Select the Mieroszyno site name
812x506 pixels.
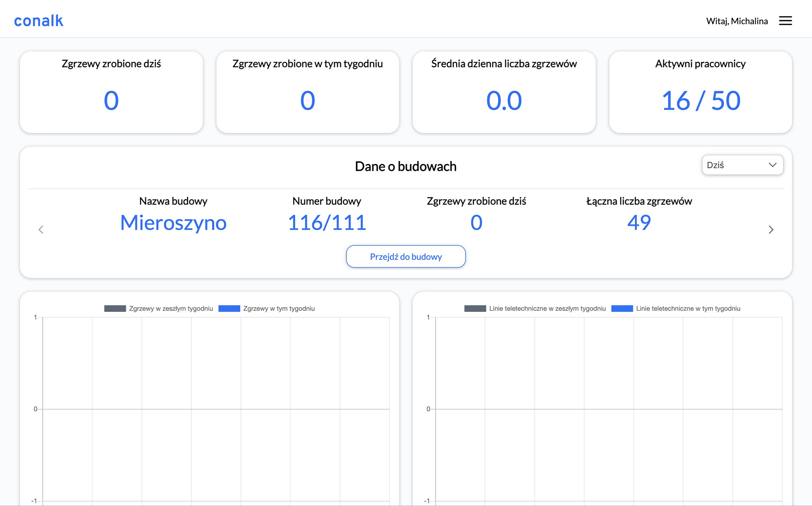coord(173,222)
